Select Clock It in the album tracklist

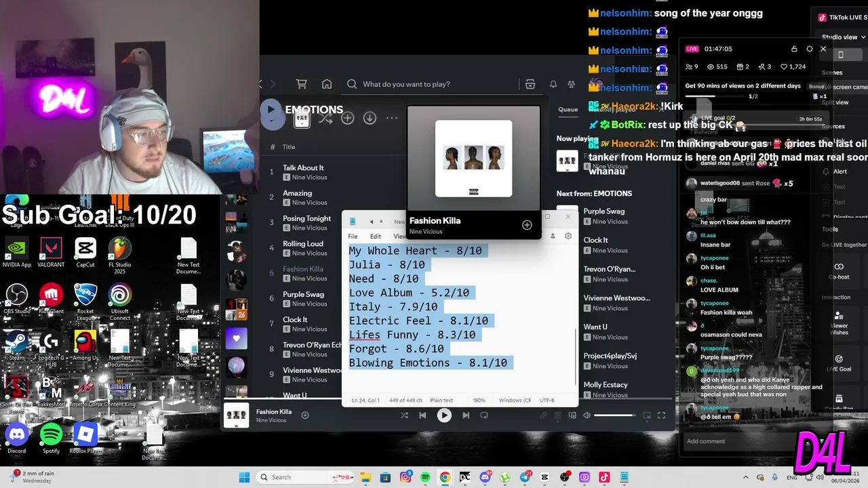click(x=295, y=319)
